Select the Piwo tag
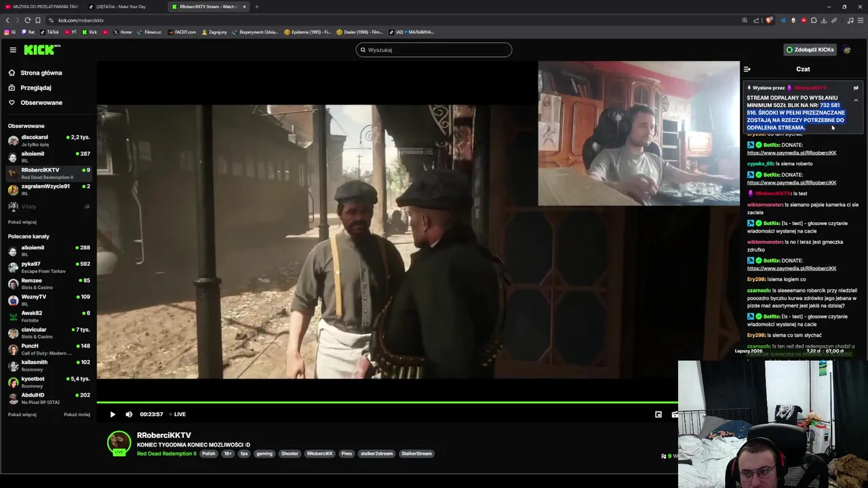This screenshot has width=868, height=488. (x=347, y=453)
